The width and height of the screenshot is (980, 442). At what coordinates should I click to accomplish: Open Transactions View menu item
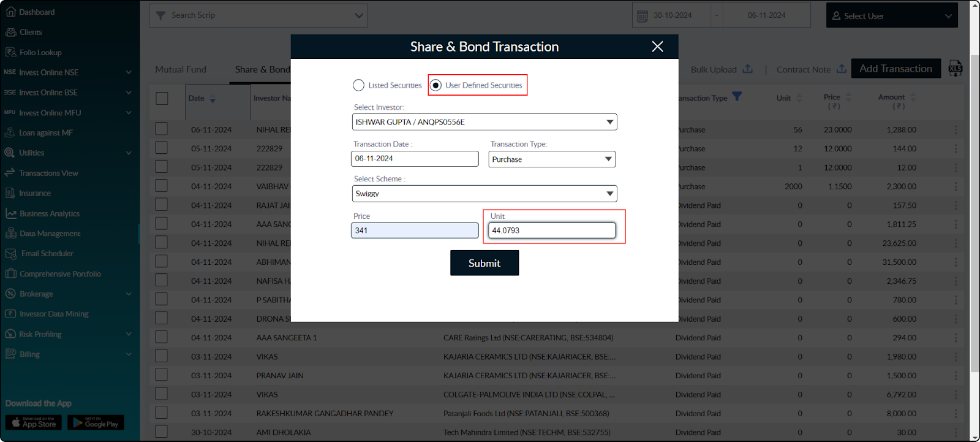[x=48, y=173]
